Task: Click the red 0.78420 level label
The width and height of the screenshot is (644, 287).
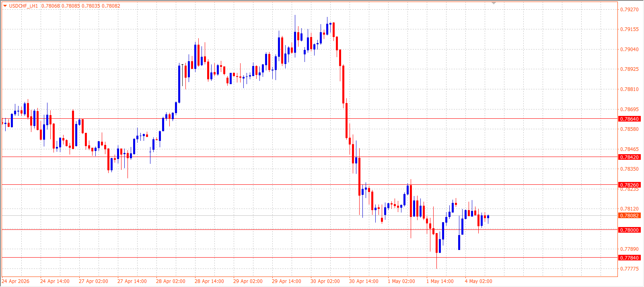Action: [629, 157]
